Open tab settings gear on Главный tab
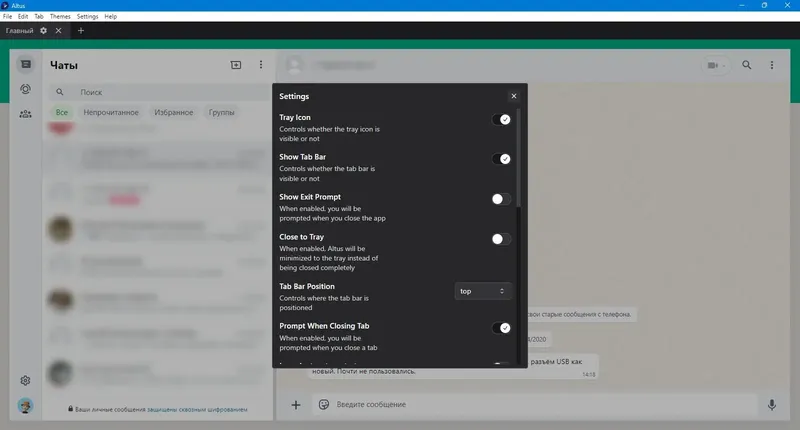Viewport: 800px width, 430px height. point(44,31)
